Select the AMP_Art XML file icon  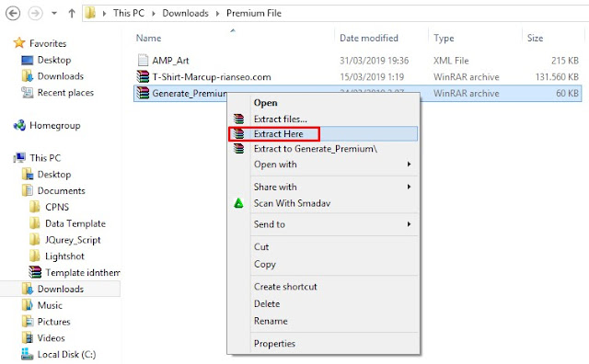pyautogui.click(x=143, y=60)
